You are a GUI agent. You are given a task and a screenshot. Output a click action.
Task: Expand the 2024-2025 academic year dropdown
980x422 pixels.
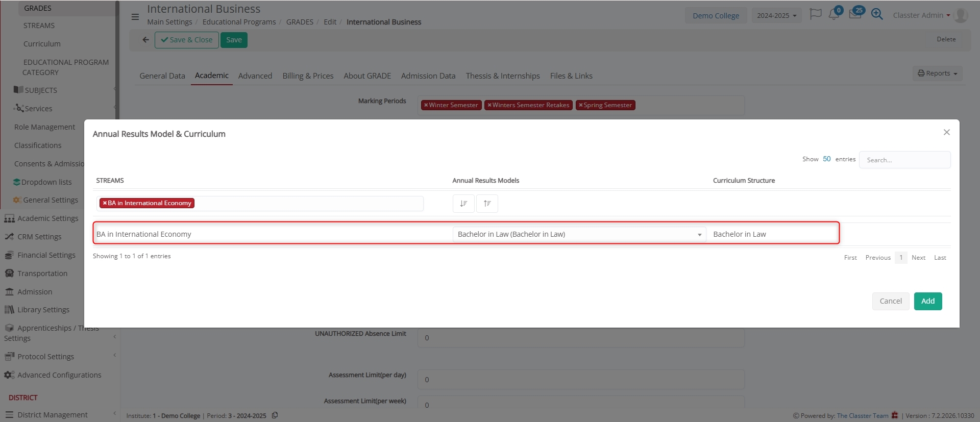tap(776, 16)
